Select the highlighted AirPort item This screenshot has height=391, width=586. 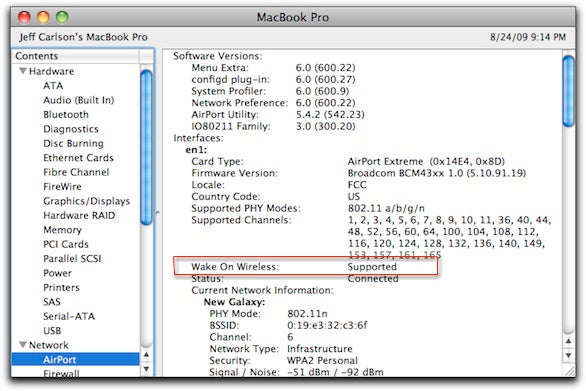[x=75, y=360]
